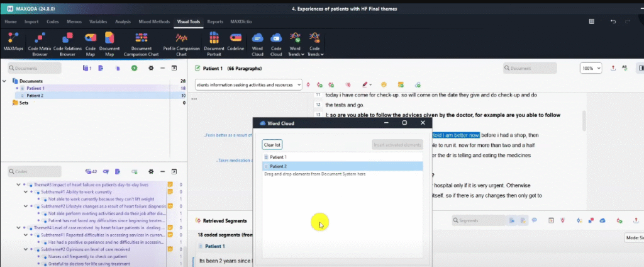This screenshot has width=644, height=267.
Task: Open the Word Trends menu
Action: [x=296, y=45]
